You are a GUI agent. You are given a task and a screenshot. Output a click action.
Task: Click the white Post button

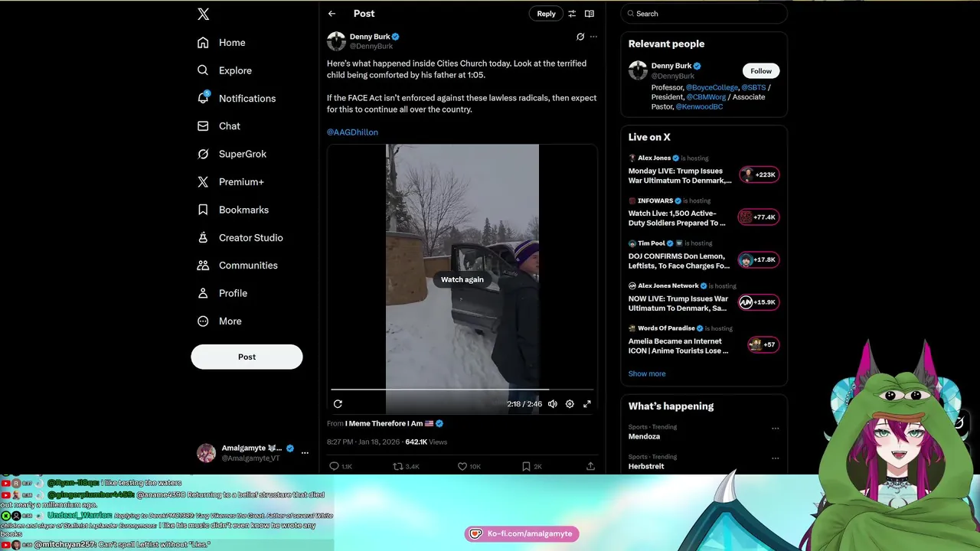click(247, 357)
